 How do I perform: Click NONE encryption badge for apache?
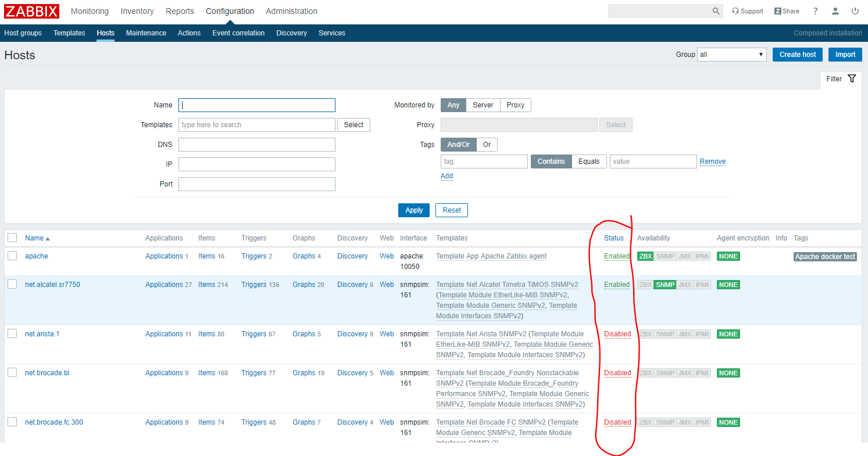pyautogui.click(x=728, y=256)
